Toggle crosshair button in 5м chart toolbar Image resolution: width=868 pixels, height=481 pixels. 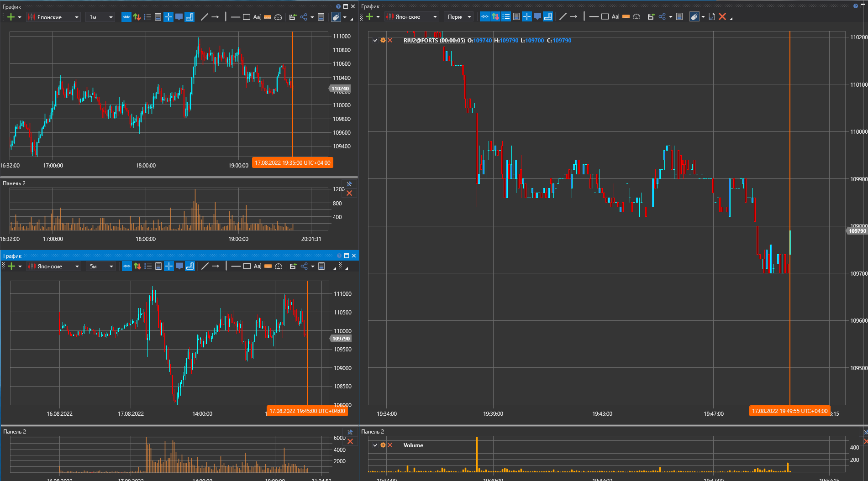[x=169, y=266]
